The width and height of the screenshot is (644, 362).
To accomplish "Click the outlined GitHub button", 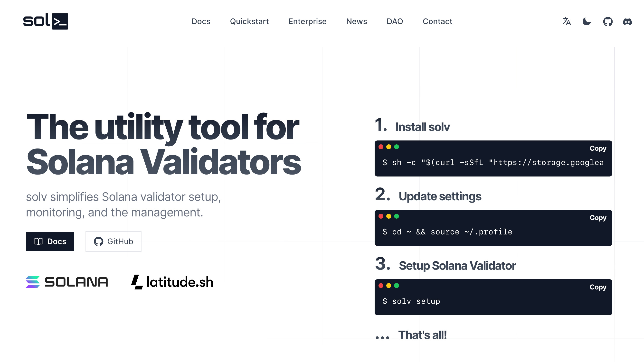I will click(113, 241).
